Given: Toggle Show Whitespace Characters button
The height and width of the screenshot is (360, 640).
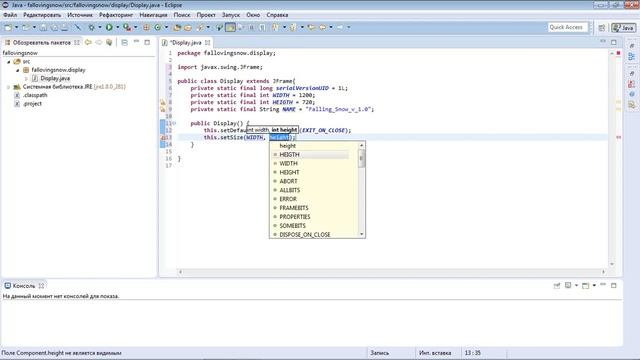Looking at the screenshot, I should click(x=262, y=27).
